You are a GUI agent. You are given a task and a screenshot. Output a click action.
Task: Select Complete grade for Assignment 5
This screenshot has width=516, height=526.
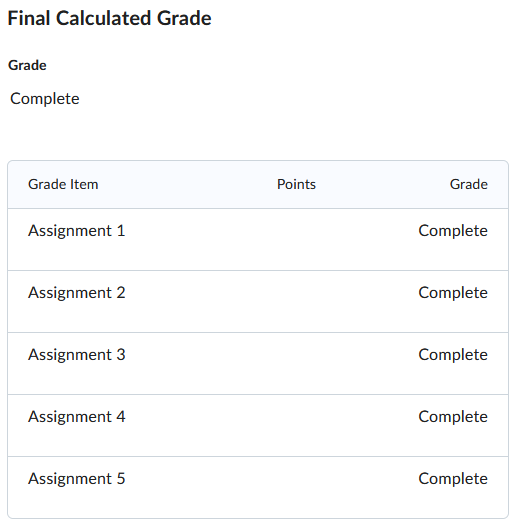453,479
